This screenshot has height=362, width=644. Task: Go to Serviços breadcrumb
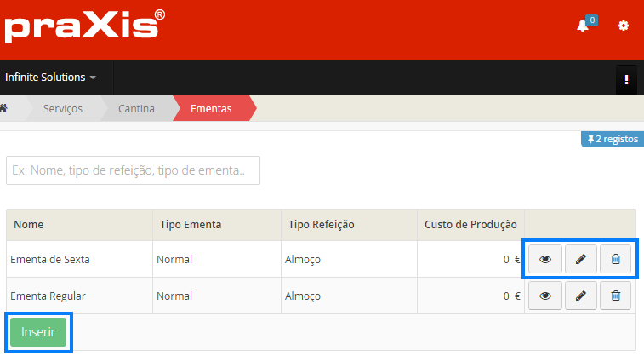tap(63, 108)
